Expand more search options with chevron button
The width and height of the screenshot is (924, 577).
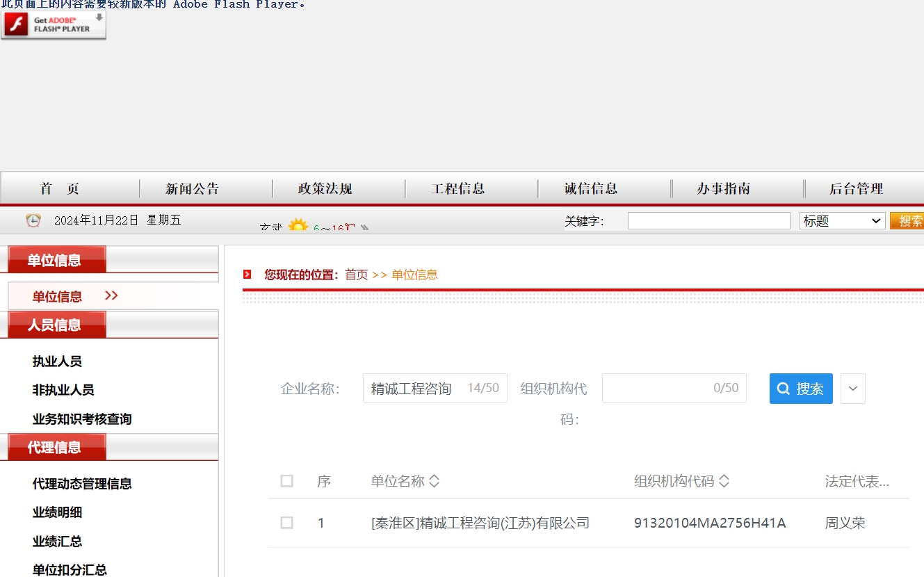pyautogui.click(x=853, y=389)
